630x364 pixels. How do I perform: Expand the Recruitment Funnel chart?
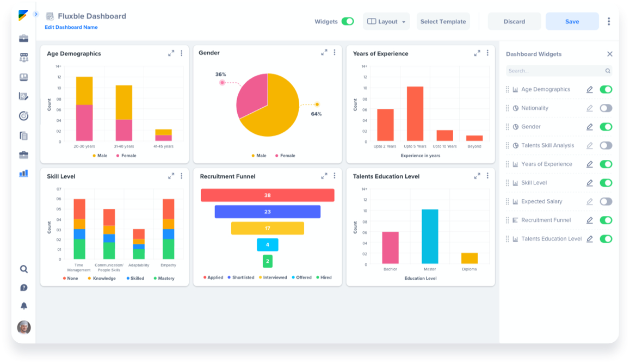click(x=324, y=176)
